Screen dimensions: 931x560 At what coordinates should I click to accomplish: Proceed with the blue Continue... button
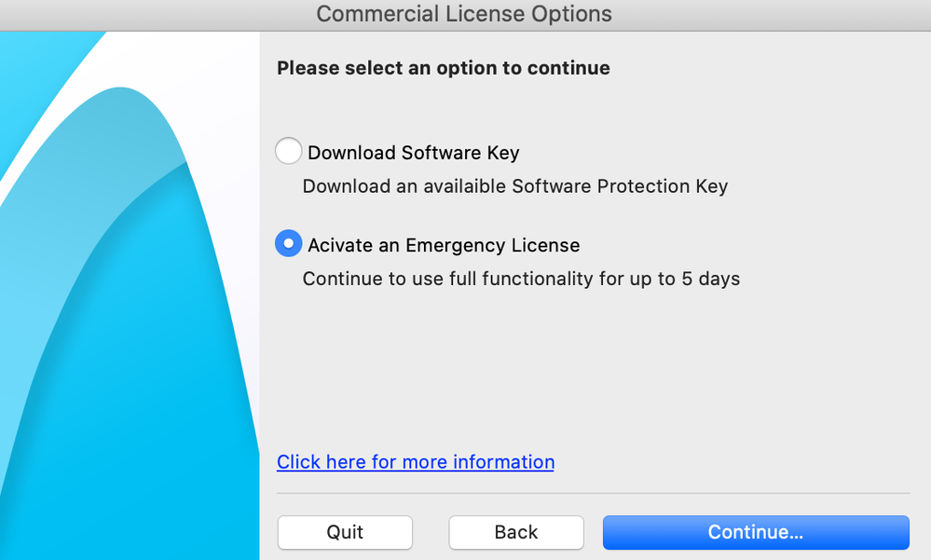click(755, 532)
